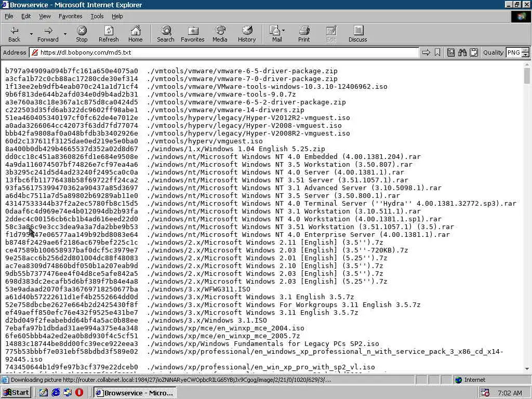Open the Back history dropdown arrow

(x=31, y=34)
